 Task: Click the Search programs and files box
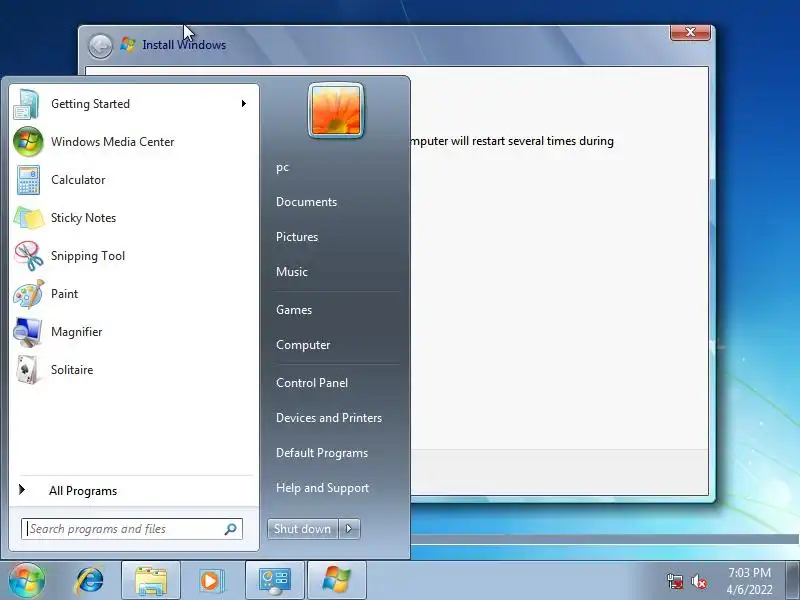pos(132,529)
